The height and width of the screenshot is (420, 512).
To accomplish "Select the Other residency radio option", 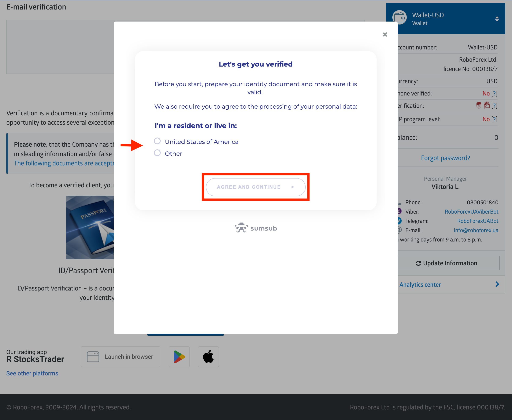I will click(157, 153).
